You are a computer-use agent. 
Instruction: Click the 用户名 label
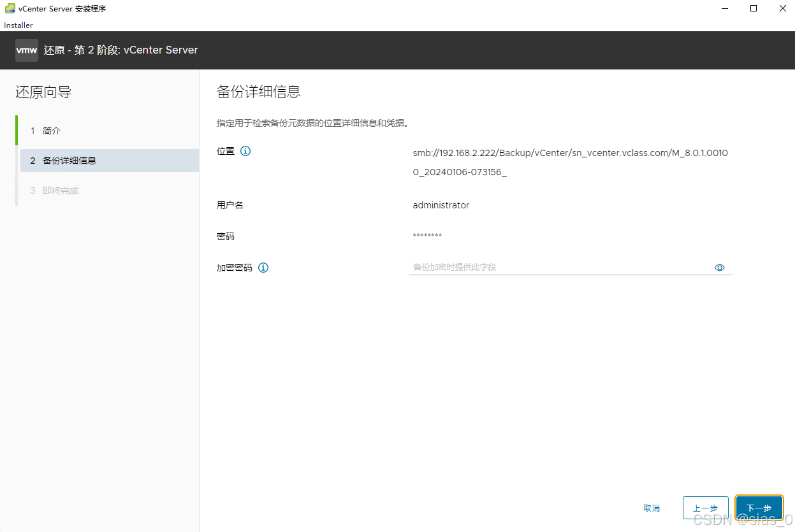(x=230, y=205)
